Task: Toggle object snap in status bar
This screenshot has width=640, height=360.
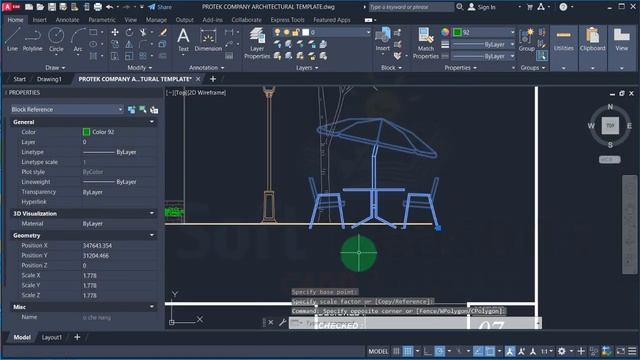Action: tap(490, 351)
